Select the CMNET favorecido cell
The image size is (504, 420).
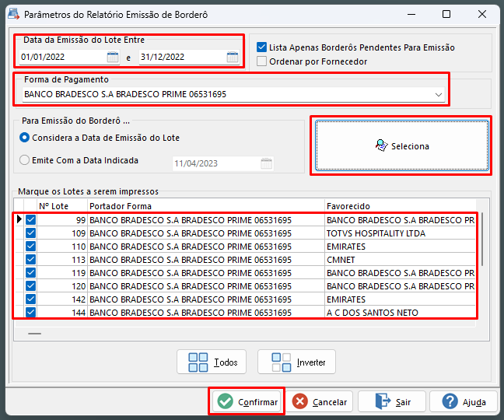401,260
